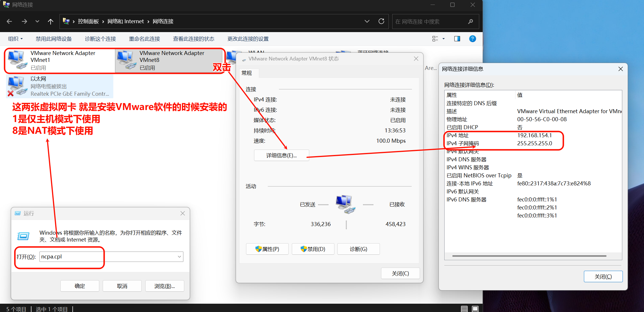This screenshot has width=644, height=312.
Task: Open the recent locations chevron
Action: 37,21
